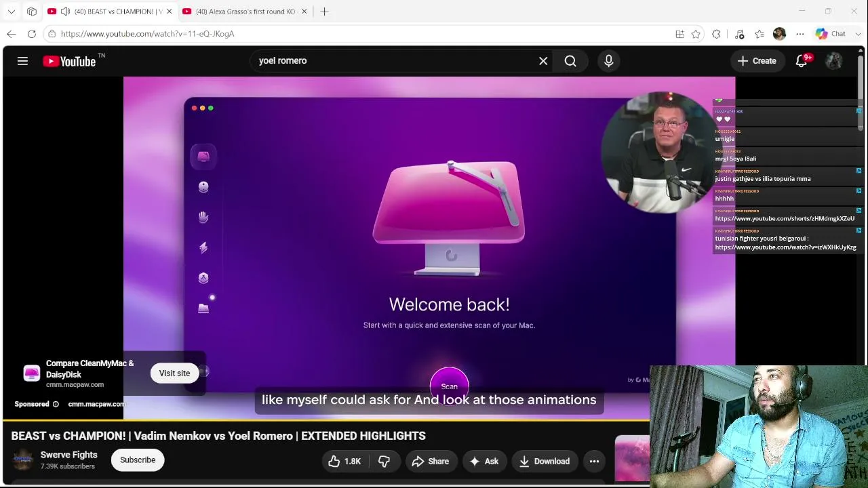Screen dimensions: 868x488
Task: Follow the cmm.macpaw.com link beside Sponsored
Action: [96, 404]
